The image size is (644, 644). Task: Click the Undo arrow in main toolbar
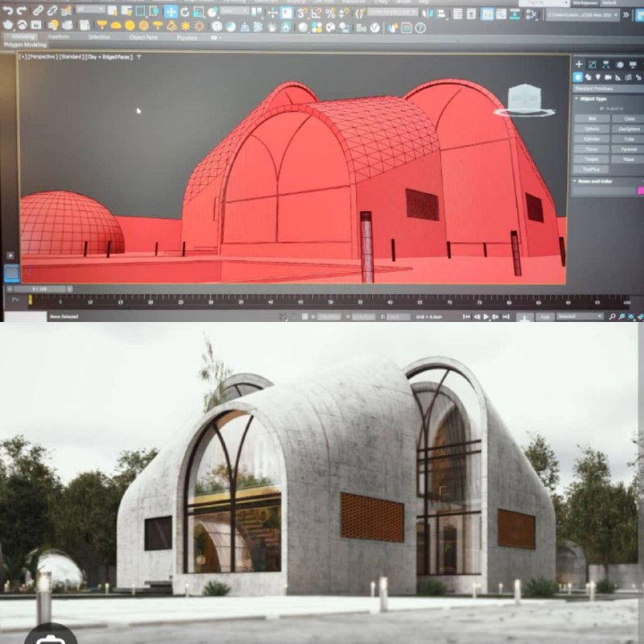click(x=8, y=11)
